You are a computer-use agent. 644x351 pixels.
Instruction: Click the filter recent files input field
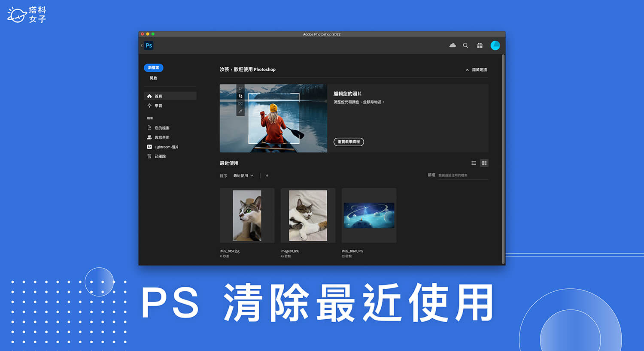click(x=462, y=175)
